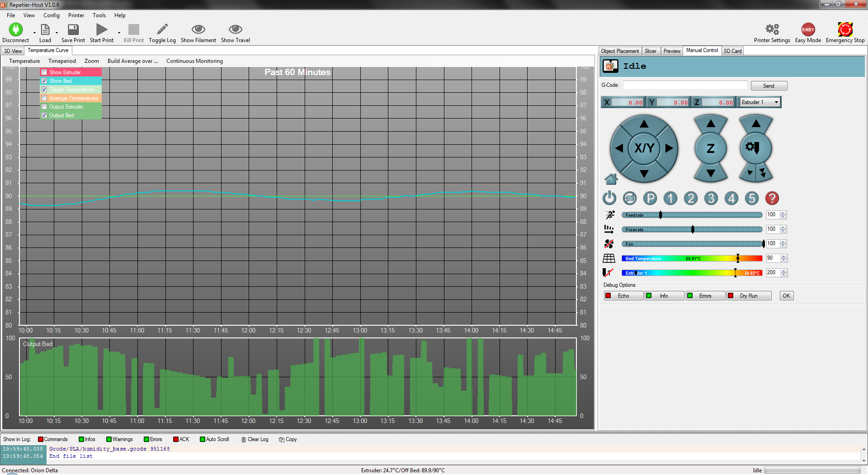Image resolution: width=868 pixels, height=475 pixels.
Task: Enable the Show Extruder checkbox
Action: click(x=44, y=72)
